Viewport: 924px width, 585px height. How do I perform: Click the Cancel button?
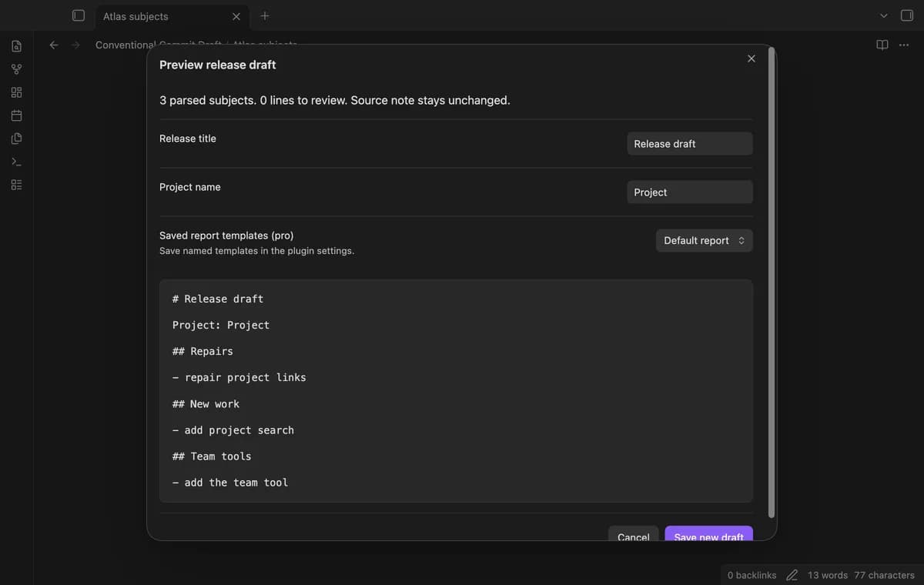click(x=634, y=534)
